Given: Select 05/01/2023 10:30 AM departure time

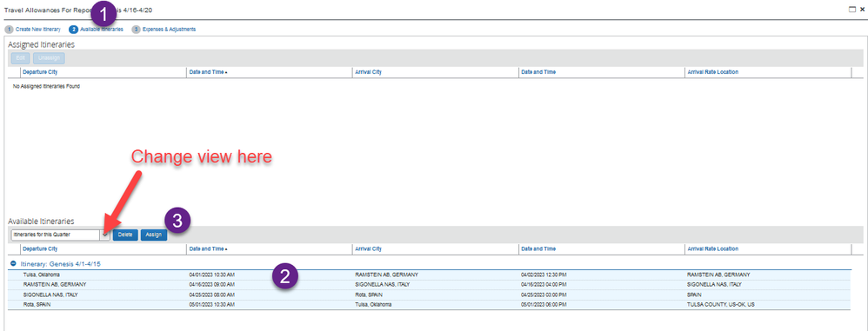Looking at the screenshot, I should pos(212,305).
